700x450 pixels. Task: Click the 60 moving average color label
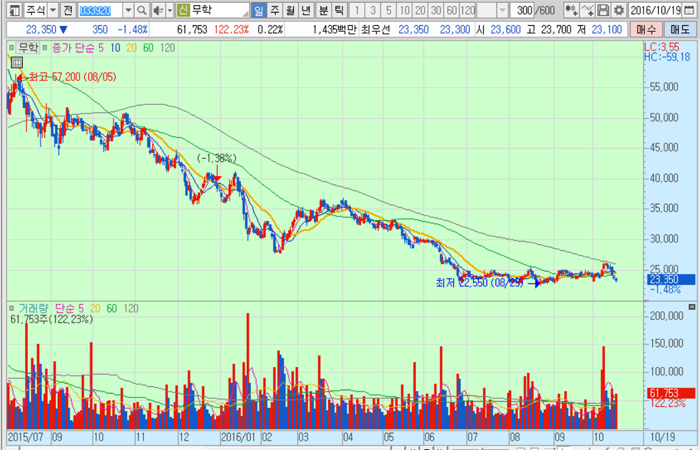point(148,47)
